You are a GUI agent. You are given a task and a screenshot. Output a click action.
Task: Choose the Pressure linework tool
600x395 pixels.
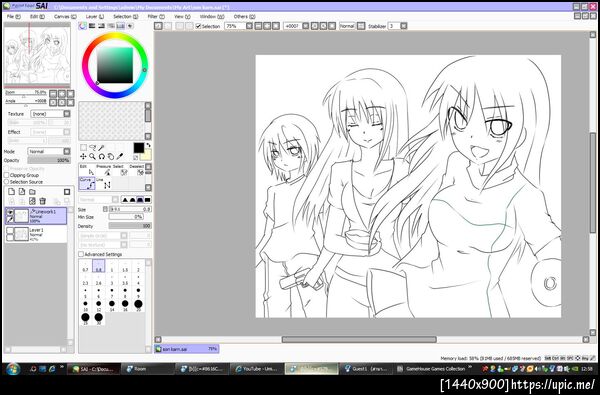104,170
